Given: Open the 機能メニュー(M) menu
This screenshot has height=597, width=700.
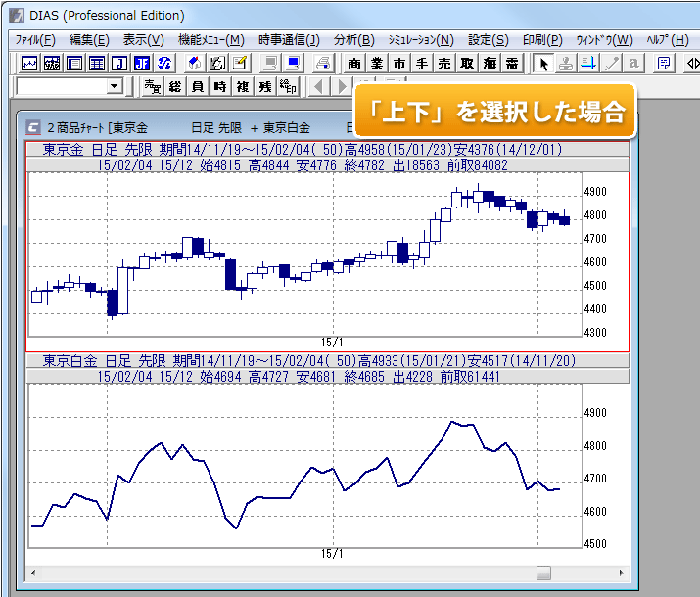Looking at the screenshot, I should pyautogui.click(x=211, y=40).
